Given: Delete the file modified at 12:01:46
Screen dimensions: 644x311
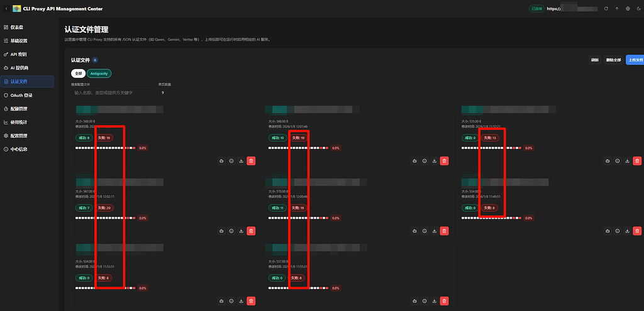Looking at the screenshot, I should pyautogui.click(x=444, y=161).
